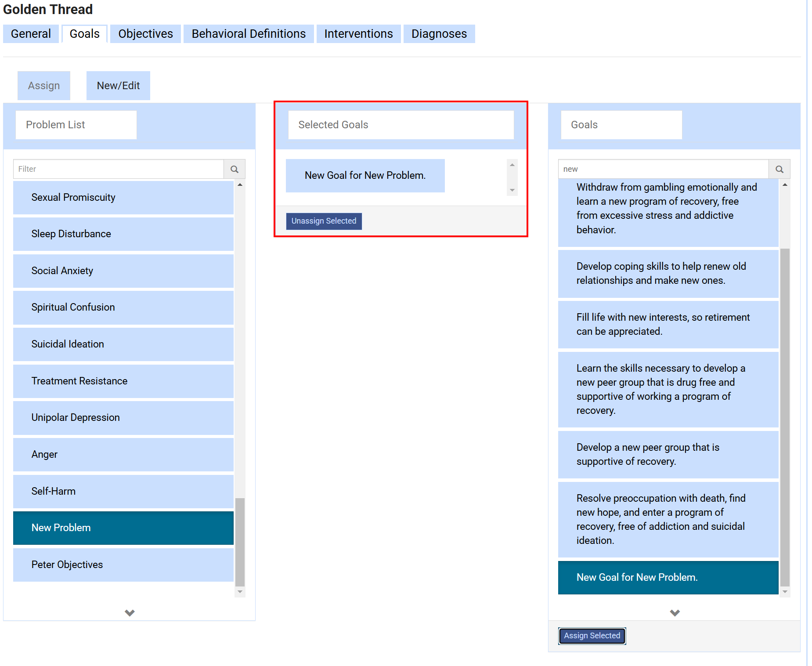Click the Problem List filter search icon
This screenshot has width=812, height=666.
pos(235,169)
